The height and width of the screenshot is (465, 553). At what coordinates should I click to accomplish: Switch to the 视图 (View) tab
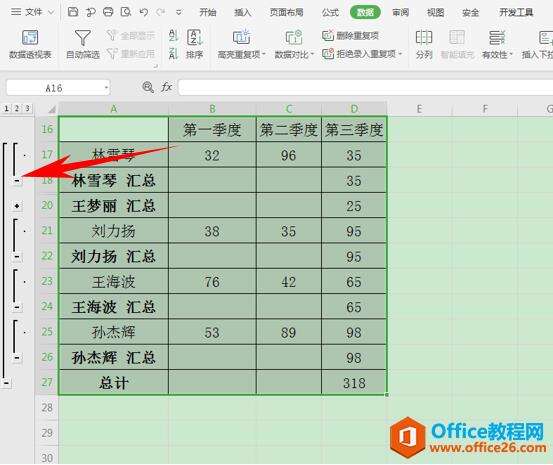pos(435,12)
